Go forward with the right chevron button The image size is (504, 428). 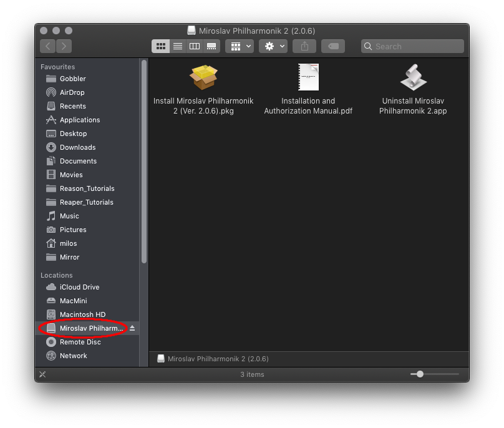click(64, 46)
